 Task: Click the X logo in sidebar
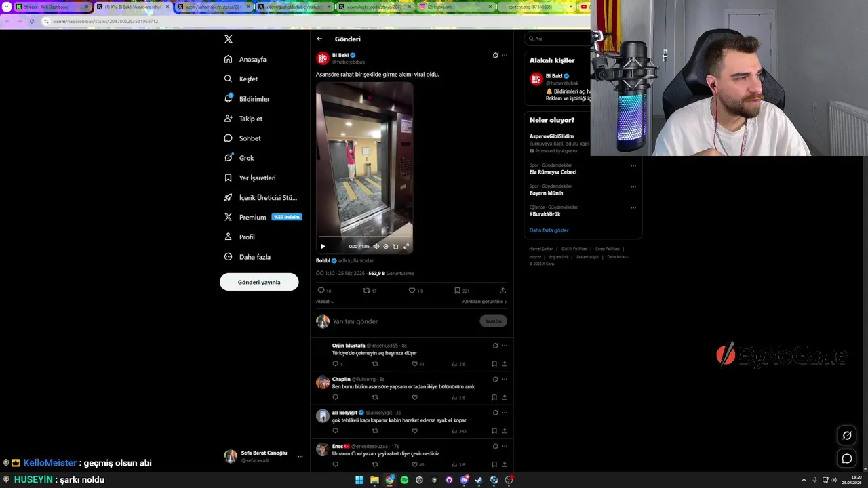[229, 39]
